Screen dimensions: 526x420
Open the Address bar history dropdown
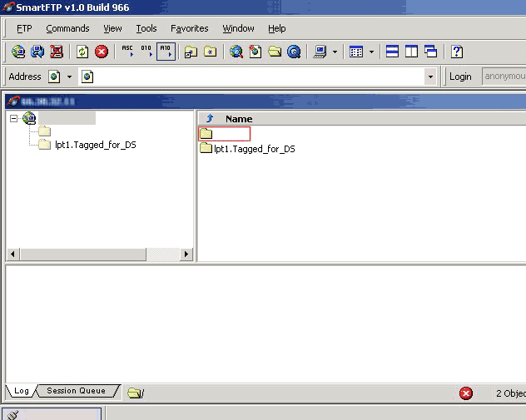click(x=430, y=77)
